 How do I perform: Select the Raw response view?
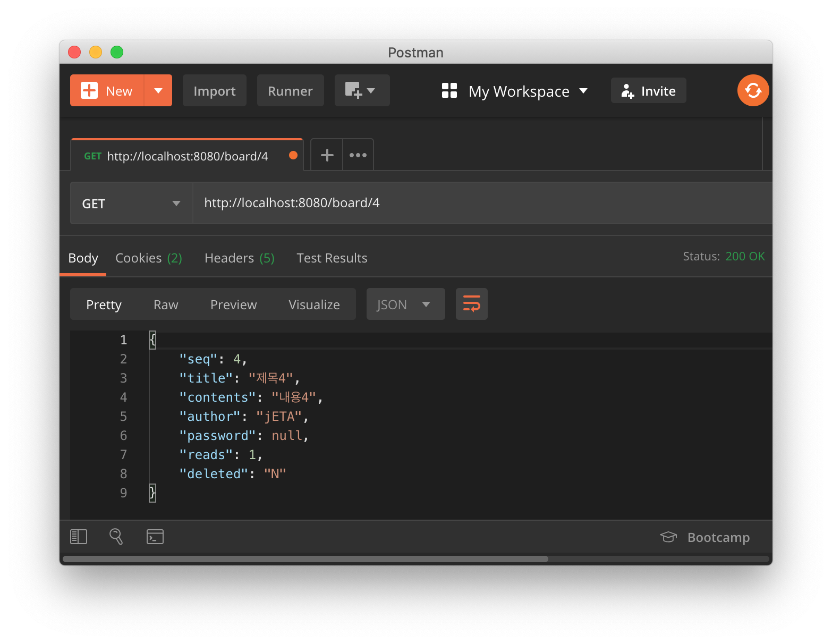166,304
